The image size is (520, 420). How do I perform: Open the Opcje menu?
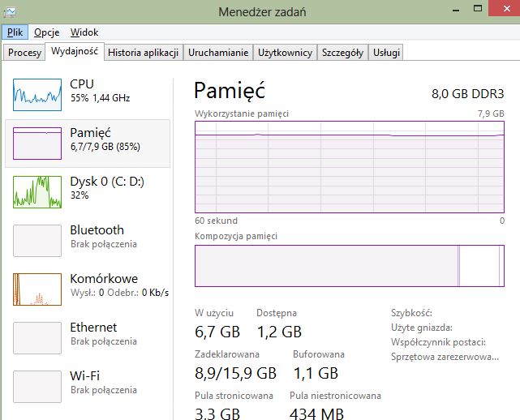(x=47, y=32)
